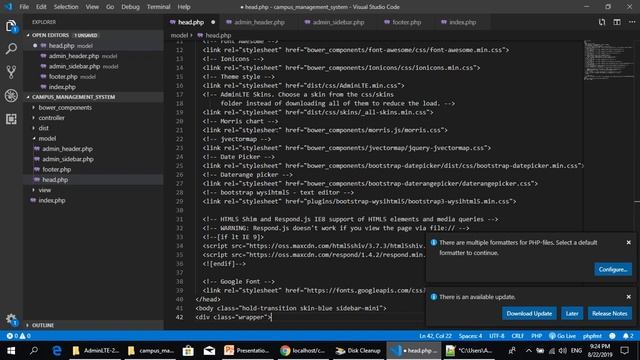Open the Search view icon
Screen dimensions: 640x360
[11, 49]
